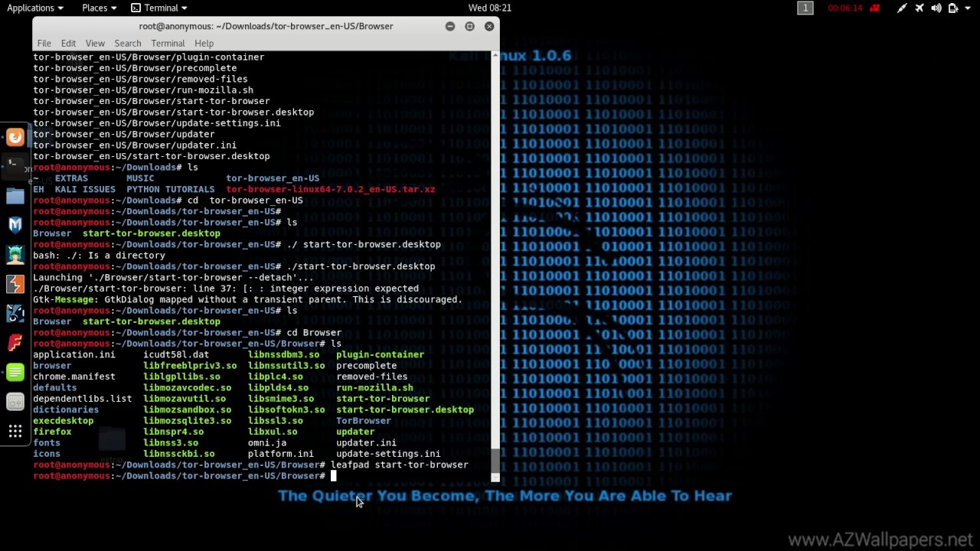This screenshot has height=551, width=980.
Task: Show all applications grid
Action: coord(15,432)
